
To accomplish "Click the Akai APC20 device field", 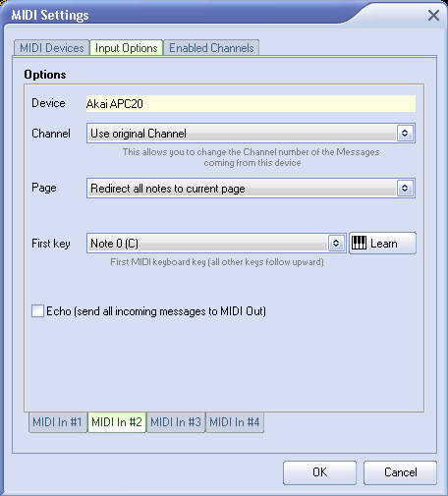I will click(251, 104).
